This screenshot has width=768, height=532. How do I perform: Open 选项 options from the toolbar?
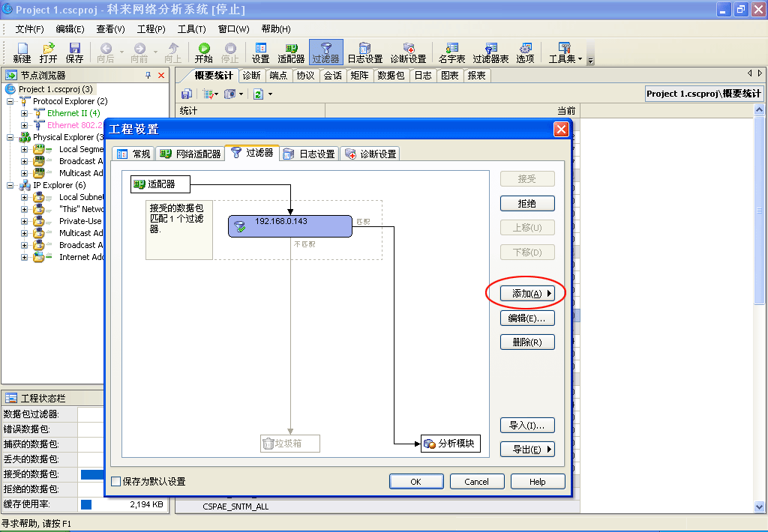[524, 51]
